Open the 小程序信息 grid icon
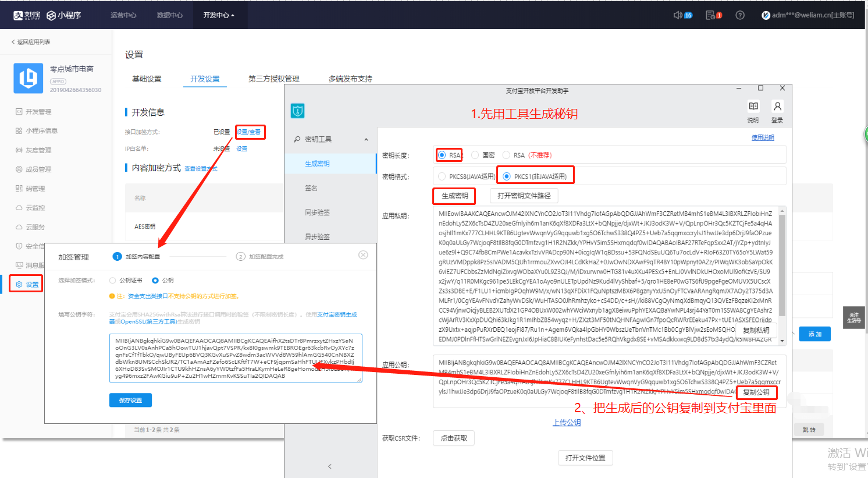868x478 pixels. click(19, 130)
